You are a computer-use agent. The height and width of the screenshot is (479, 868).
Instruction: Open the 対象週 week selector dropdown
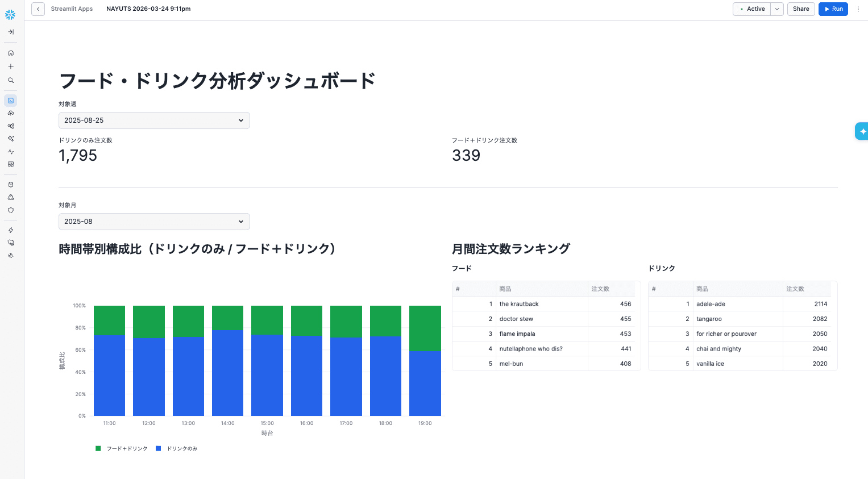point(153,120)
